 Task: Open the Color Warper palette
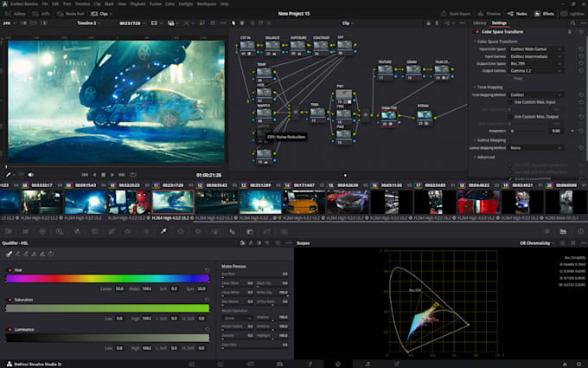(x=127, y=231)
